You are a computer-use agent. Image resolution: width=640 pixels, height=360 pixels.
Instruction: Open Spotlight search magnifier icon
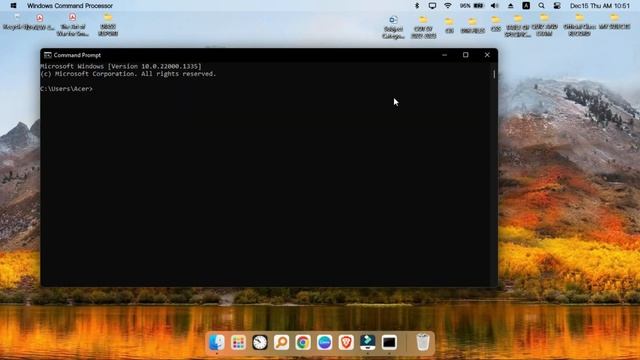tap(541, 6)
